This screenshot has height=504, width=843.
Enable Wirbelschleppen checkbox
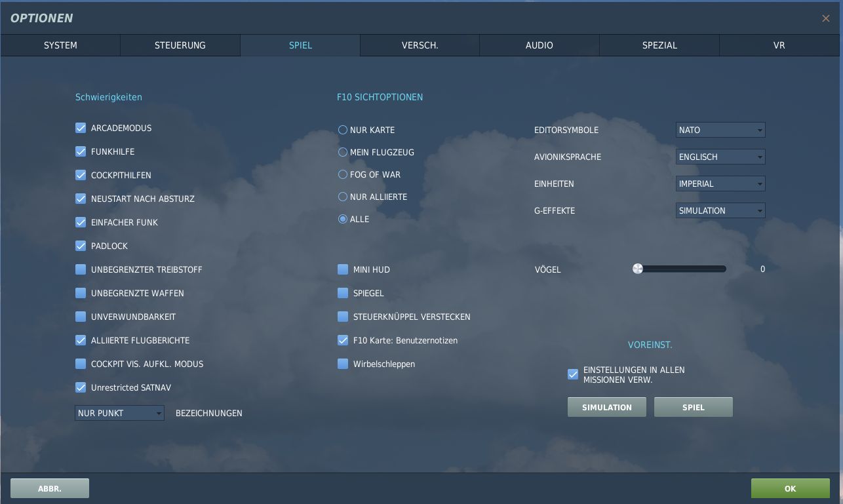(343, 364)
